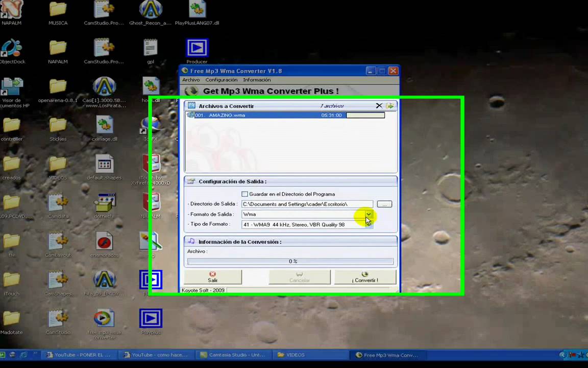Click the Cancelar button
The image size is (588, 368).
(300, 277)
